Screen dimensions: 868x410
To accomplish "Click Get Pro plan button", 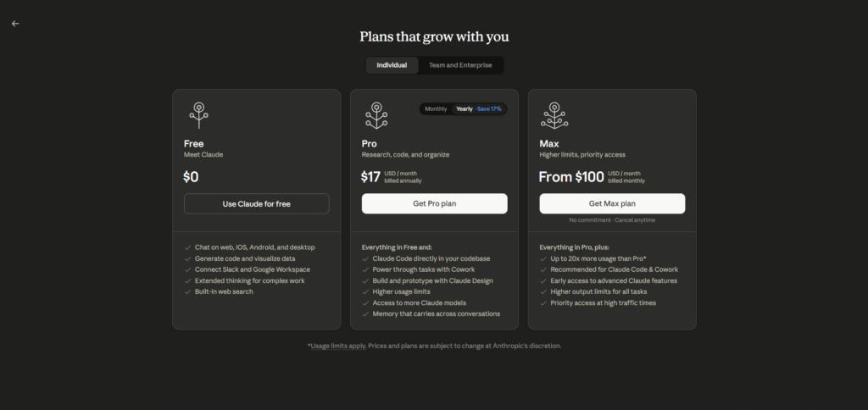I will coord(435,203).
